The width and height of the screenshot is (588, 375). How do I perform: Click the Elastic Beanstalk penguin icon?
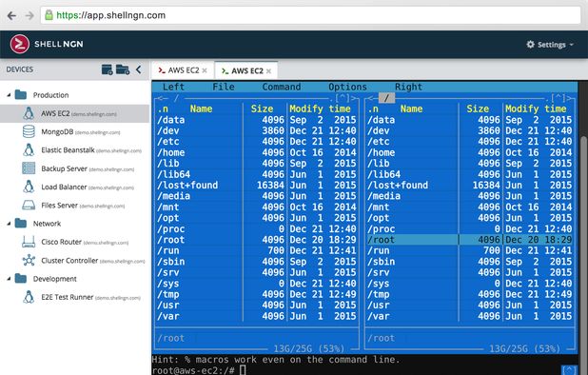(x=29, y=150)
